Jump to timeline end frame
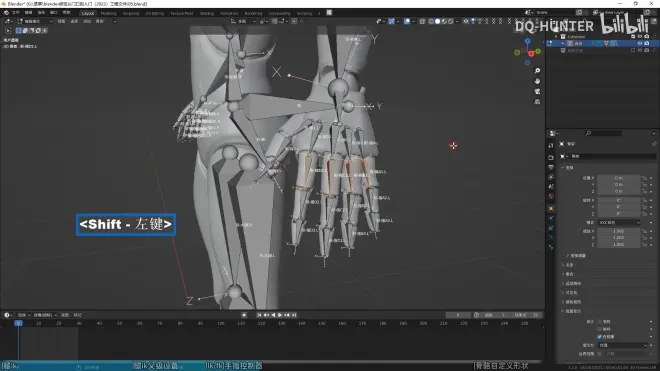 (x=294, y=315)
